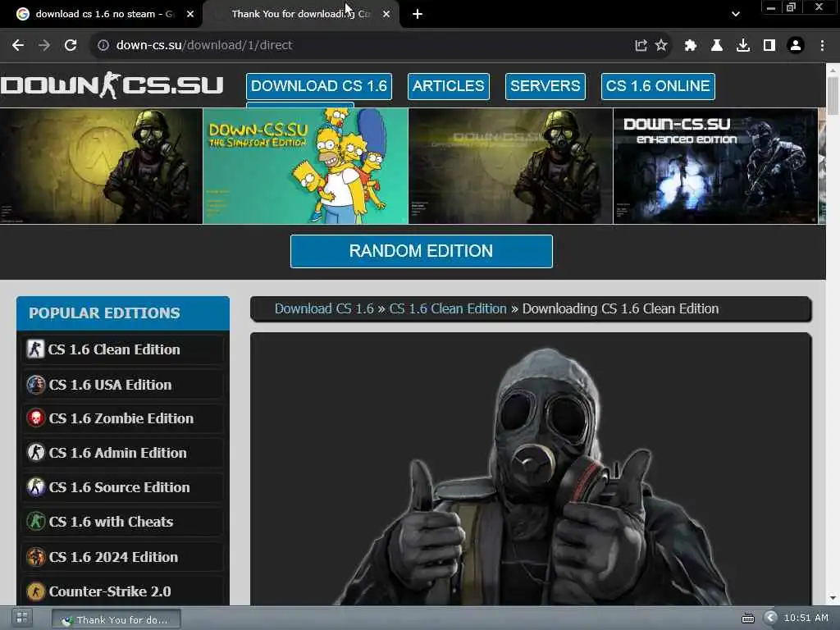Click the POPULAR EDITIONS panel header

click(123, 313)
